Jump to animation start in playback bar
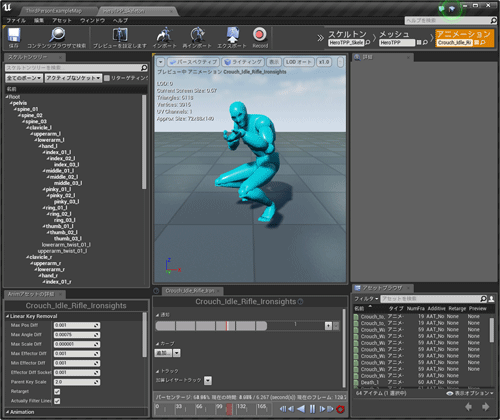 pos(283,409)
